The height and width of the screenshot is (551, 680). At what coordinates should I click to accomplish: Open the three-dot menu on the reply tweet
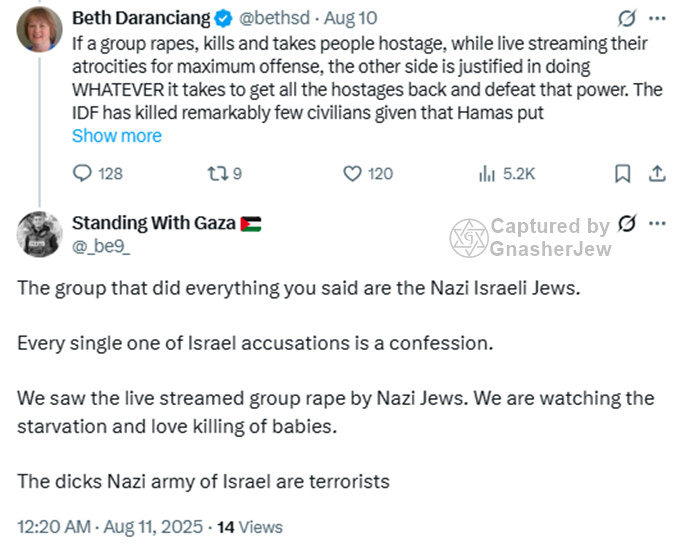pos(656,224)
